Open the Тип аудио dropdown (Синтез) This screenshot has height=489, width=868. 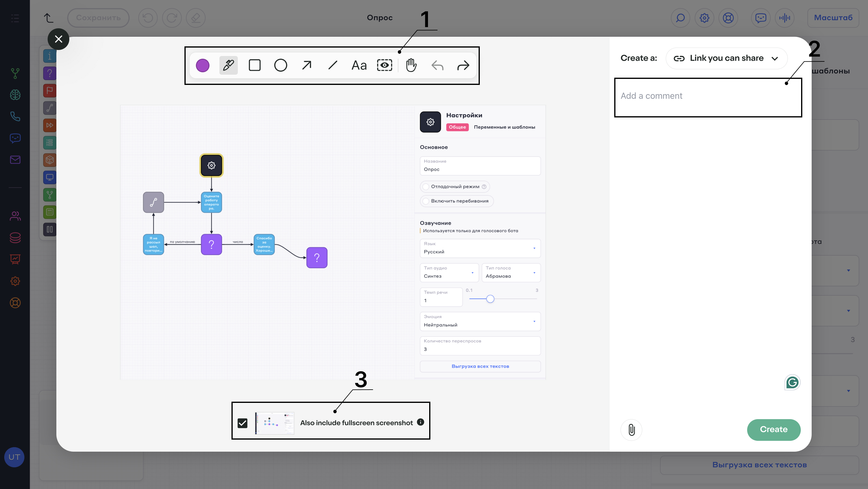449,272
